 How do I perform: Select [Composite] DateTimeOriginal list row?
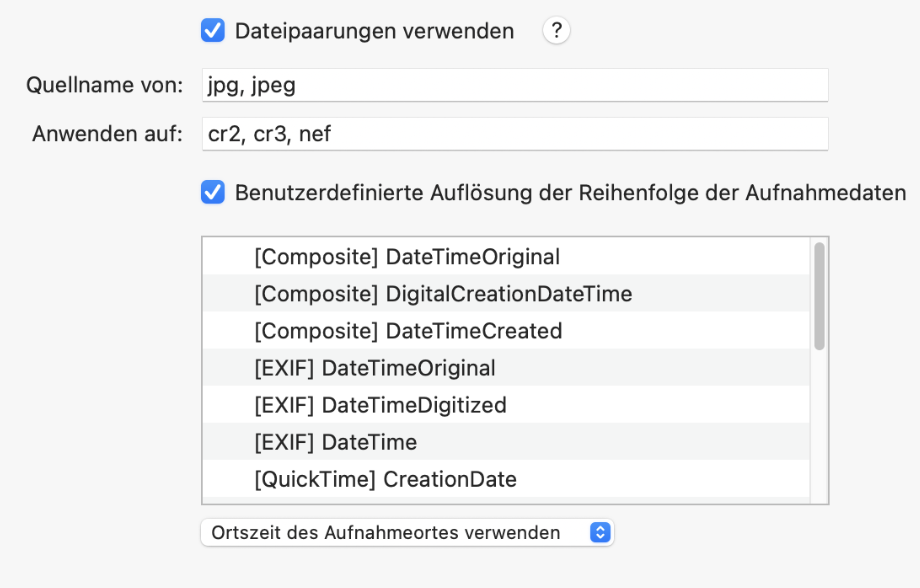(506, 256)
